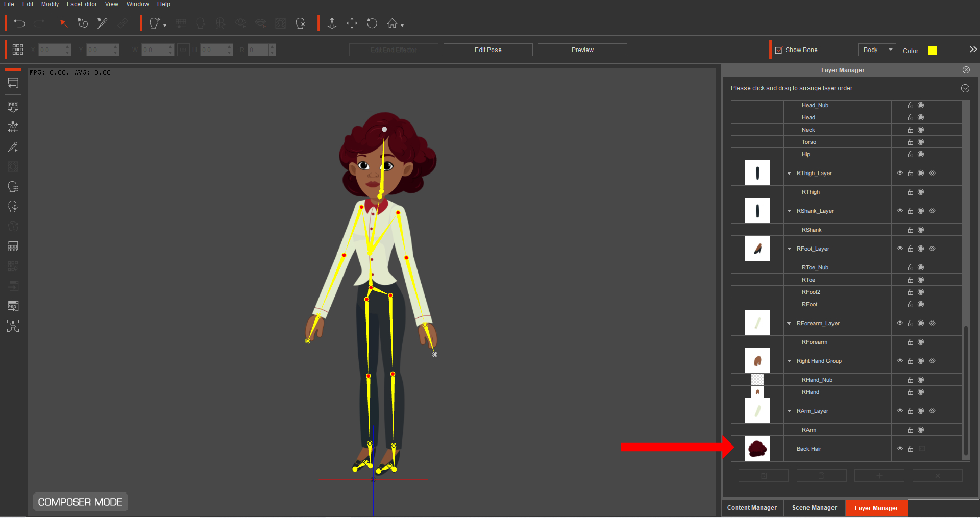Click the head with rotate arrow icon
980x518 pixels.
(x=13, y=207)
